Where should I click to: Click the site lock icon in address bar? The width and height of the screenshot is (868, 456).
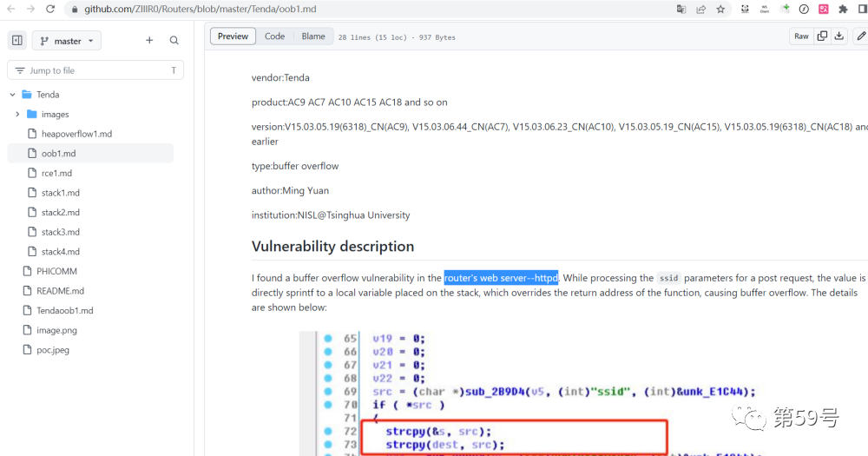tap(75, 10)
